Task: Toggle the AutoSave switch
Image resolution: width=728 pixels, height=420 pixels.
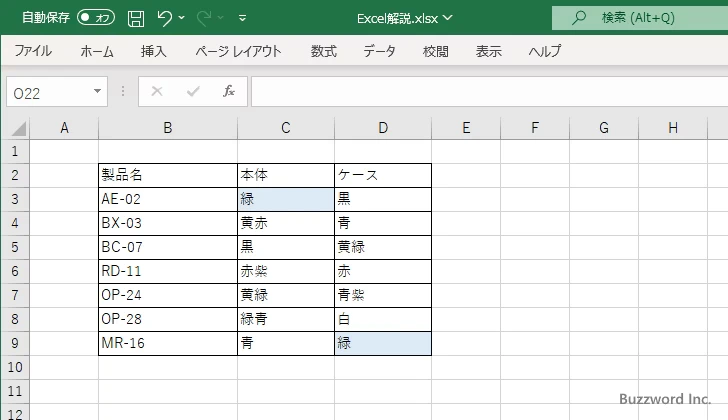Action: (x=96, y=18)
